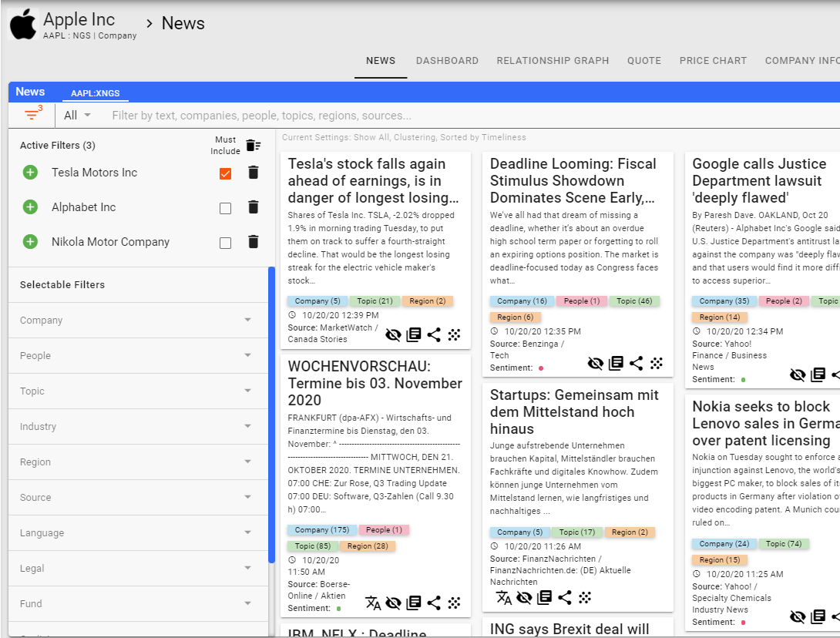The image size is (840, 638).
Task: Open the WOCHENVORSCHAU Termine headline
Action: click(x=375, y=384)
